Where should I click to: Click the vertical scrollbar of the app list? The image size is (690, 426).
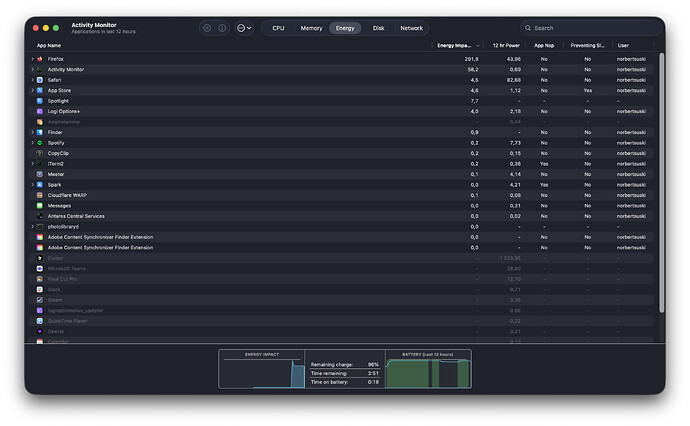pos(661,183)
